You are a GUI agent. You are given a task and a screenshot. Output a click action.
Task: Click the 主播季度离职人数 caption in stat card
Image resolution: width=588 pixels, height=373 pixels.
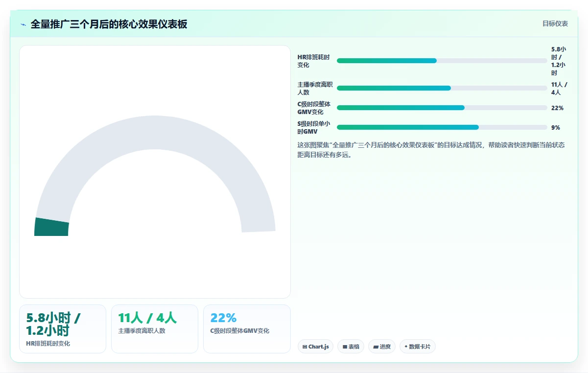tap(142, 331)
